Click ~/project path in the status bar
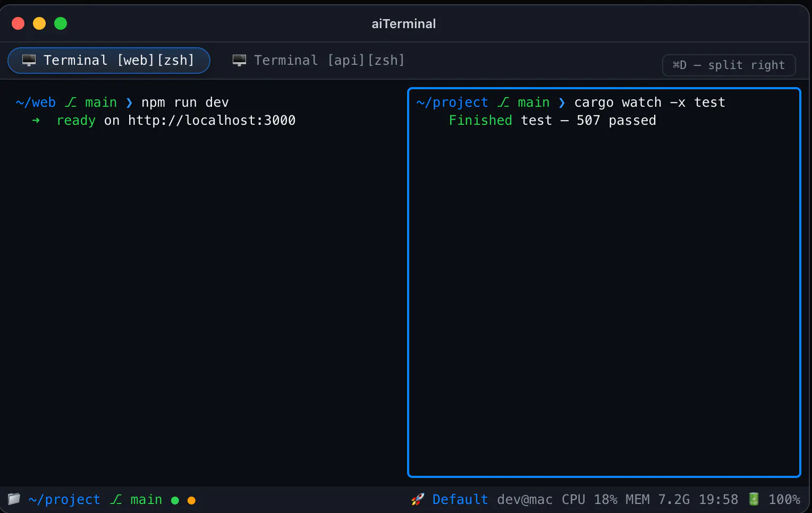 (x=64, y=500)
